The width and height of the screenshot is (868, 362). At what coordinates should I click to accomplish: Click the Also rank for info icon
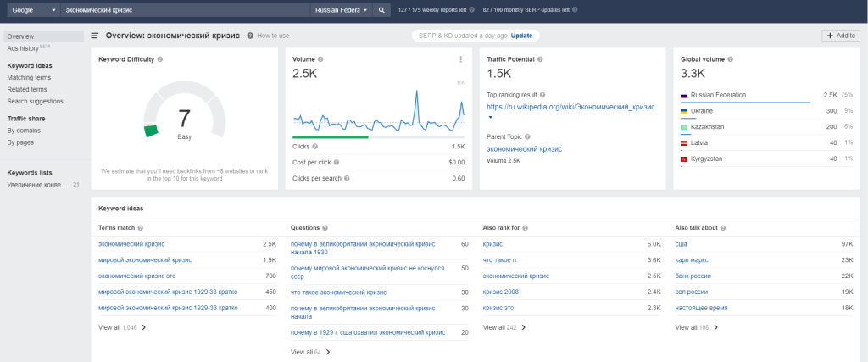coord(525,227)
